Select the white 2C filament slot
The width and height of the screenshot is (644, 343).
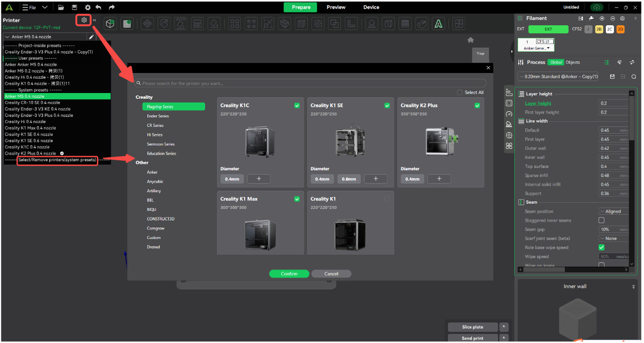coord(610,29)
